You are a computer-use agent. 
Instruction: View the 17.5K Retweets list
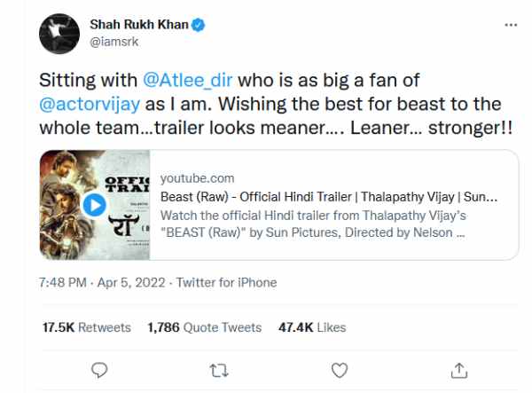pos(86,327)
